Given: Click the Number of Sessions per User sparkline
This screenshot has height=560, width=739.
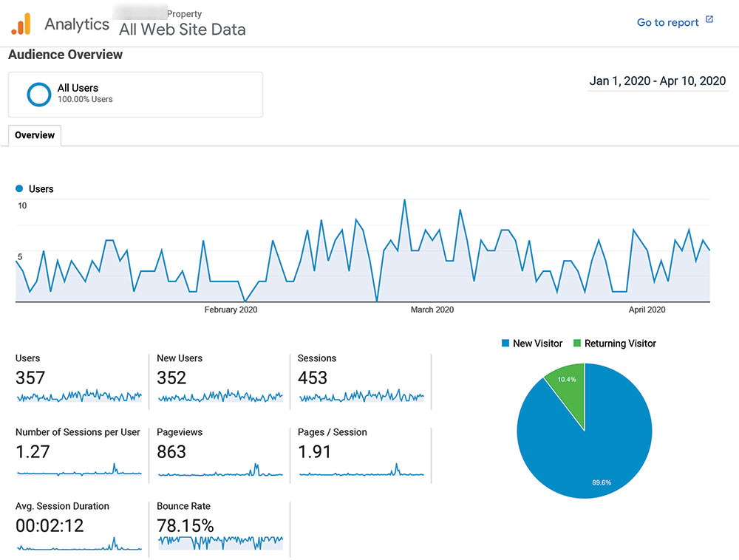Looking at the screenshot, I should pos(79,470).
